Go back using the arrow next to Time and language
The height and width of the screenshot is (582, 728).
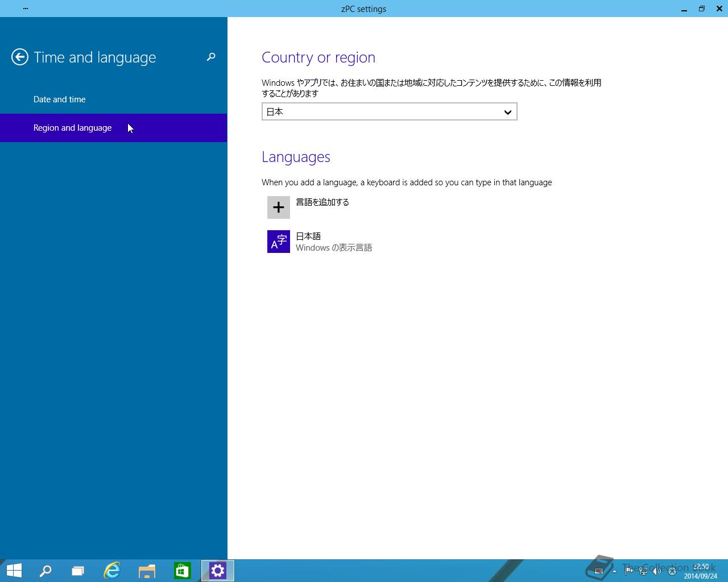[20, 57]
